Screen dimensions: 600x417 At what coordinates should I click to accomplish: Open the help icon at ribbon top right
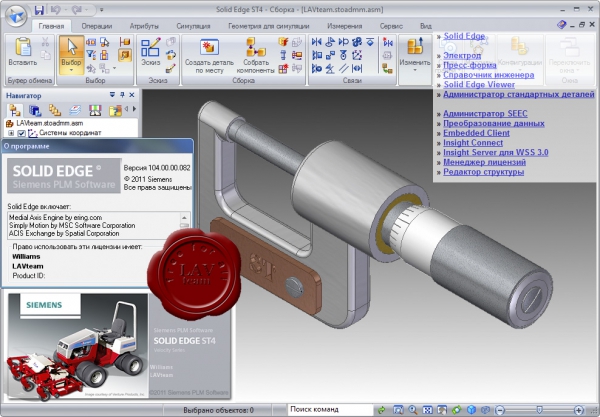[x=561, y=25]
